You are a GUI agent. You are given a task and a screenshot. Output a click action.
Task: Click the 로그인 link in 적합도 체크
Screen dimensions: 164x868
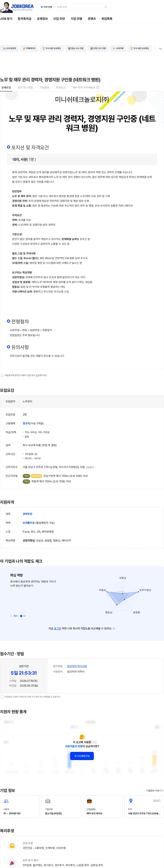[57, 629]
